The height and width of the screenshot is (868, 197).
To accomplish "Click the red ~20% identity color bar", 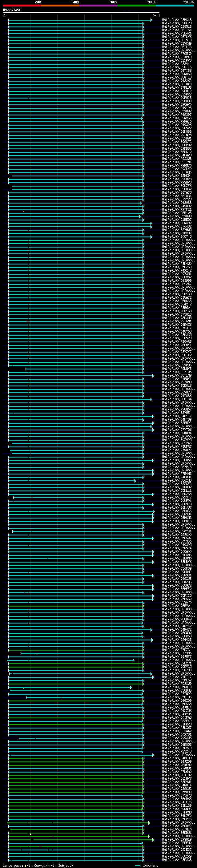I will pyautogui.click(x=22, y=6).
